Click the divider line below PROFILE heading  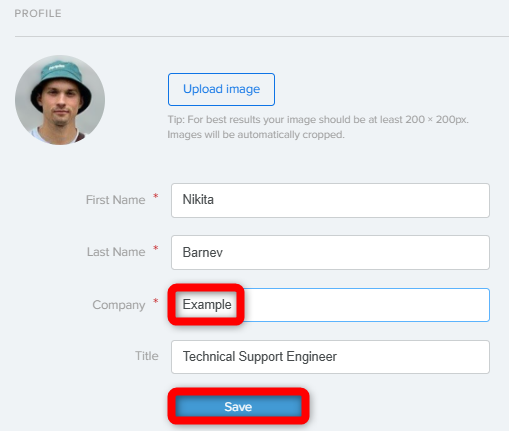pyautogui.click(x=262, y=36)
